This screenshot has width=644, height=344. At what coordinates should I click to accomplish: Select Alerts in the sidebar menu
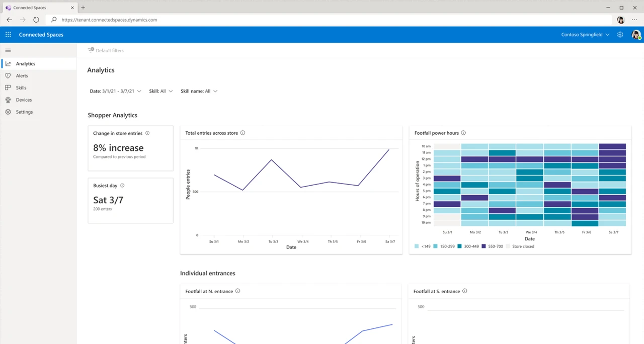click(x=38, y=76)
